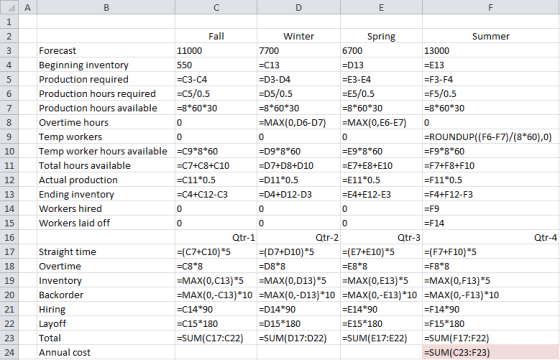Select forecast value 11000
This screenshot has width=560, height=360.
click(x=216, y=50)
